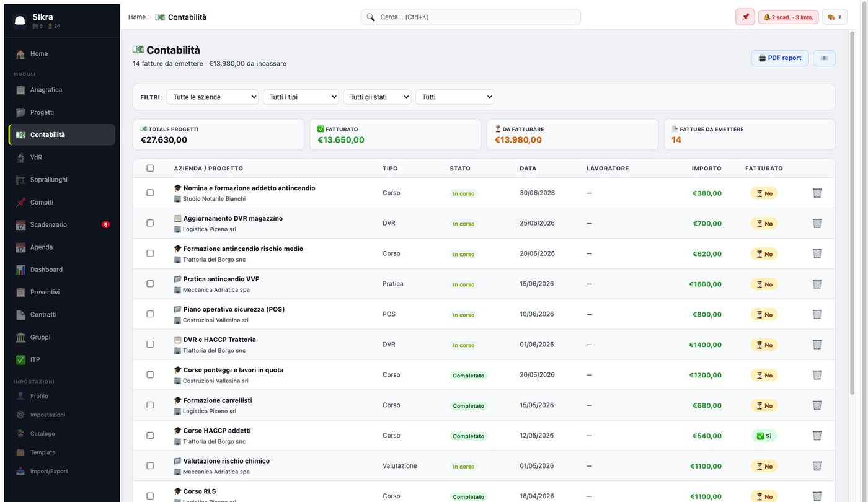Click the Sikra helmet logo

coord(20,21)
